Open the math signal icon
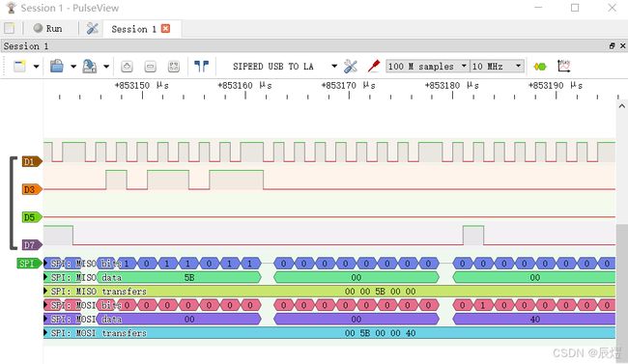Viewport: 628px width, 364px height. point(563,66)
